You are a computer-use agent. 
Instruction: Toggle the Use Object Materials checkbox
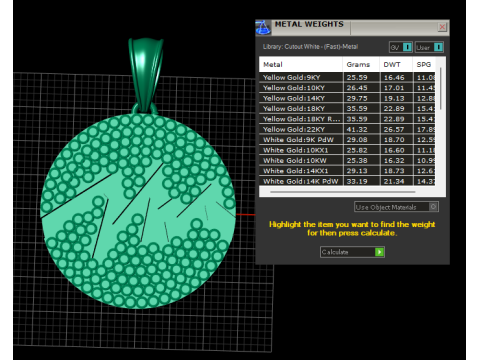point(433,207)
